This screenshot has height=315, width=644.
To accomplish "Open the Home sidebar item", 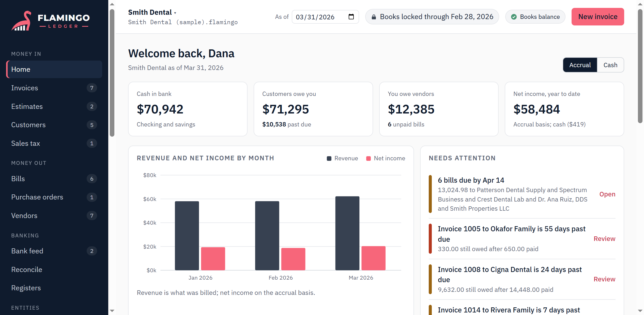I will [54, 69].
